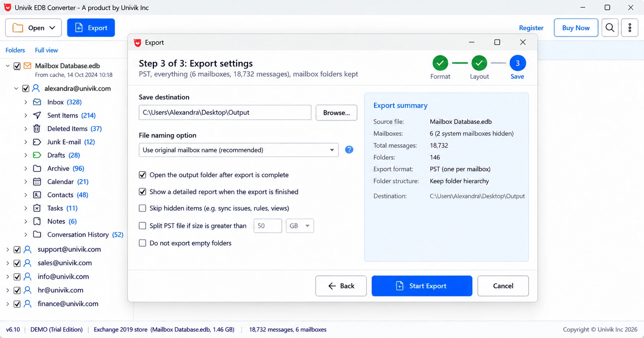The width and height of the screenshot is (644, 338).
Task: Click the search magnifier icon in toolbar
Action: click(610, 28)
